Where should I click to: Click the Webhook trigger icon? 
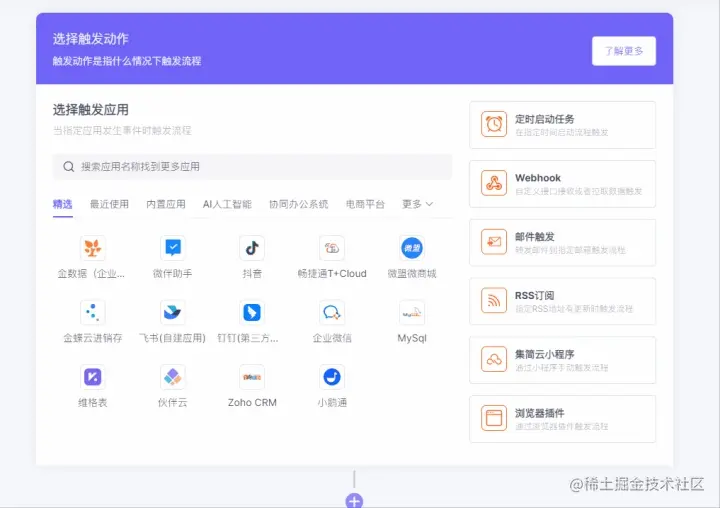coord(494,183)
